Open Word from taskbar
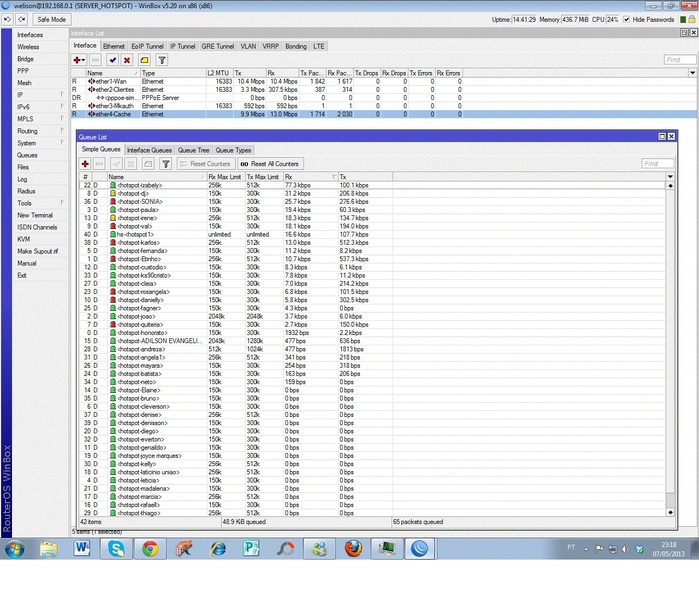The image size is (699, 600). pyautogui.click(x=82, y=549)
